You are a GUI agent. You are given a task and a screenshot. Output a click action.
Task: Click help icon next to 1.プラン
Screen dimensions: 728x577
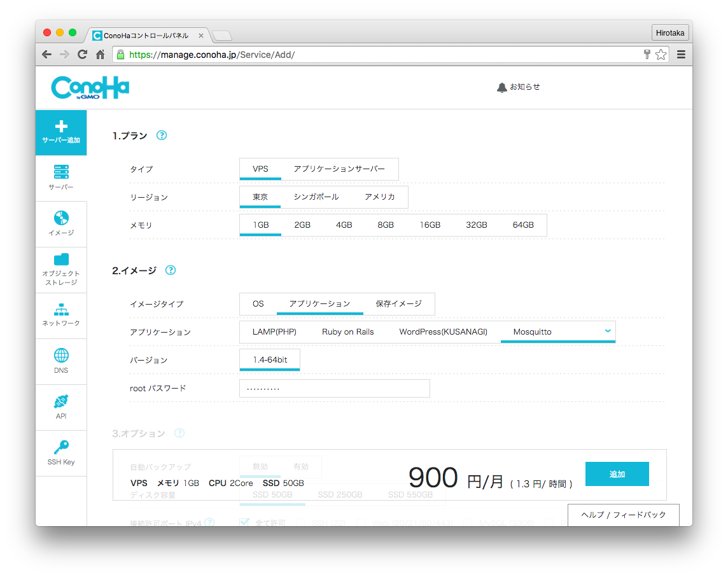pos(162,136)
